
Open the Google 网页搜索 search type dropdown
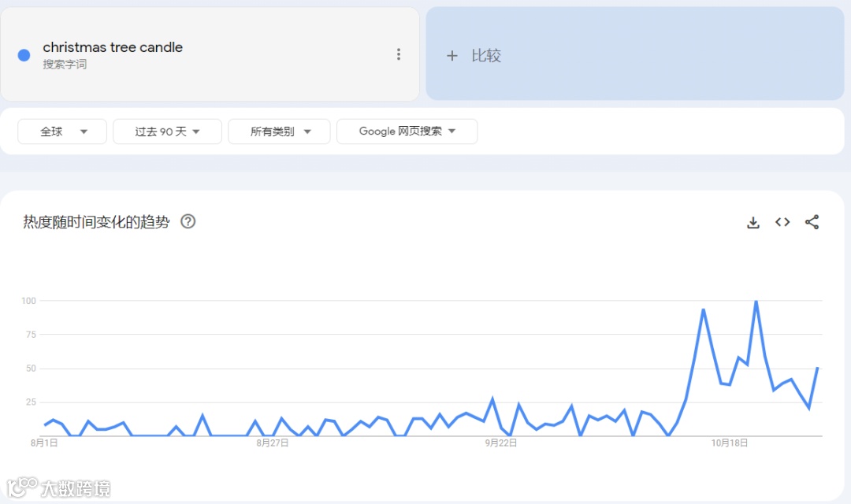coord(407,132)
